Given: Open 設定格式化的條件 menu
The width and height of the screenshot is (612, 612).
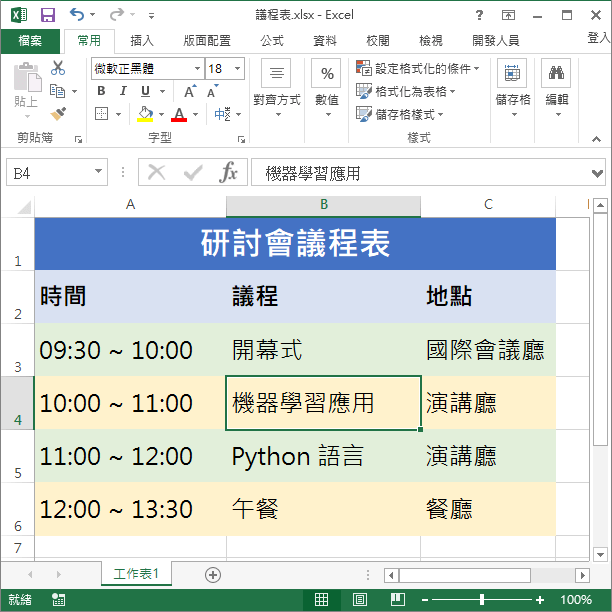Looking at the screenshot, I should (x=418, y=68).
